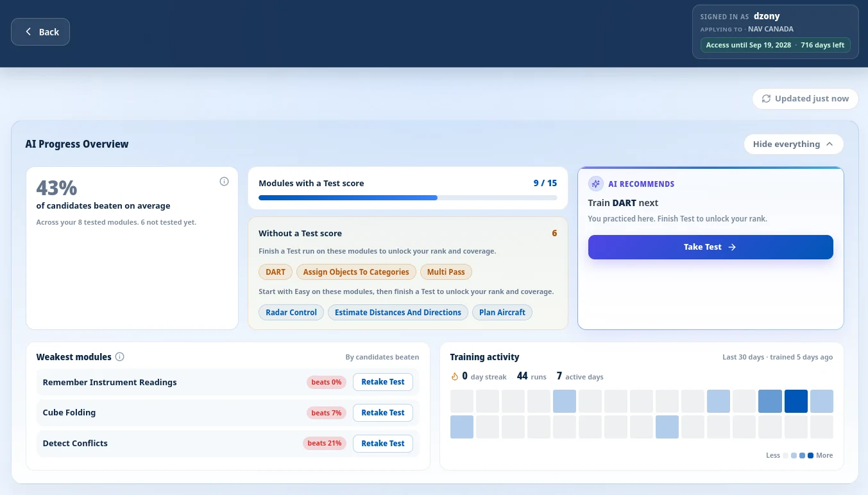
Task: Click the darkest blue activity square
Action: 796,401
